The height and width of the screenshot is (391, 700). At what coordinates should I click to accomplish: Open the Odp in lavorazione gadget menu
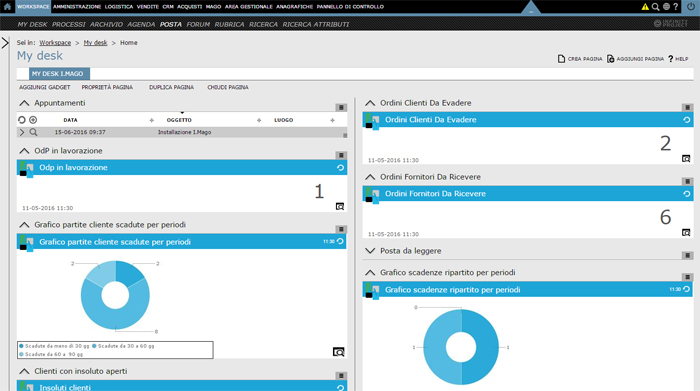click(341, 155)
